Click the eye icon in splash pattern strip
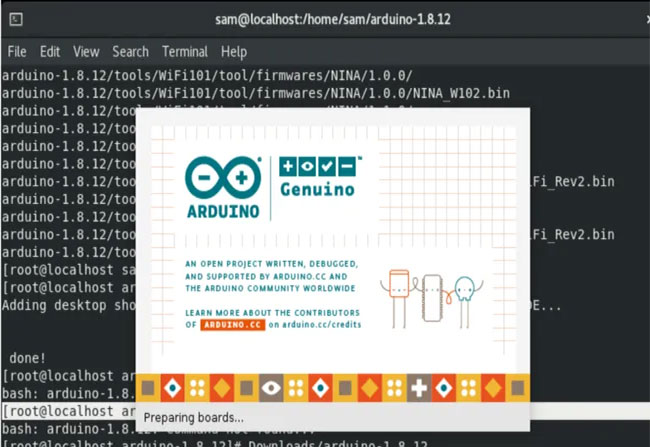The height and width of the screenshot is (447, 650). tap(271, 389)
